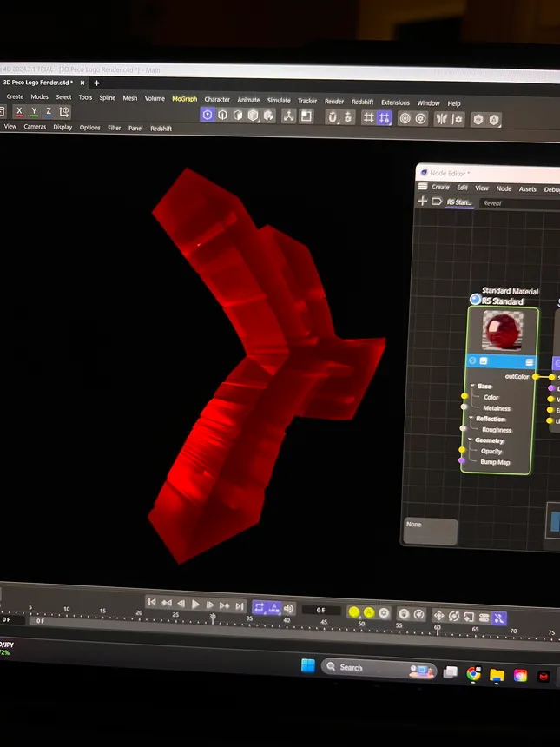Toggle the position move key icon
Viewport: 560px width, 747px height.
pyautogui.click(x=438, y=616)
